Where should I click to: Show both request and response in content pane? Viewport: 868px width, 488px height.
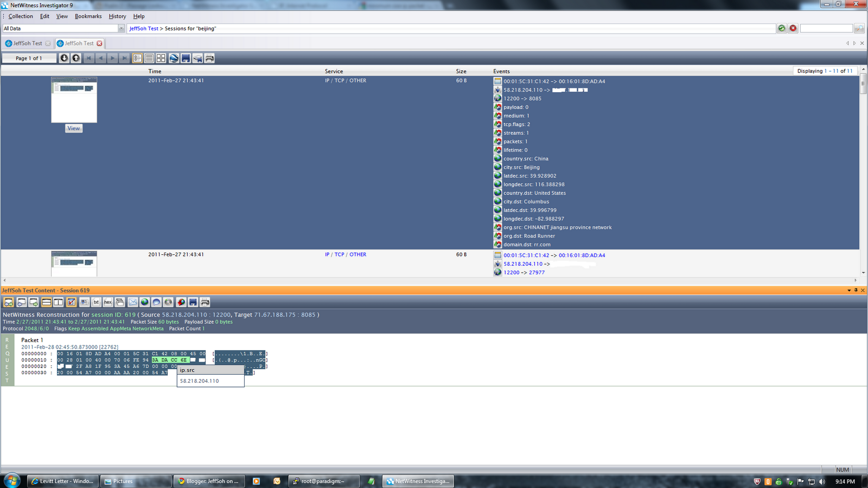pyautogui.click(x=9, y=302)
